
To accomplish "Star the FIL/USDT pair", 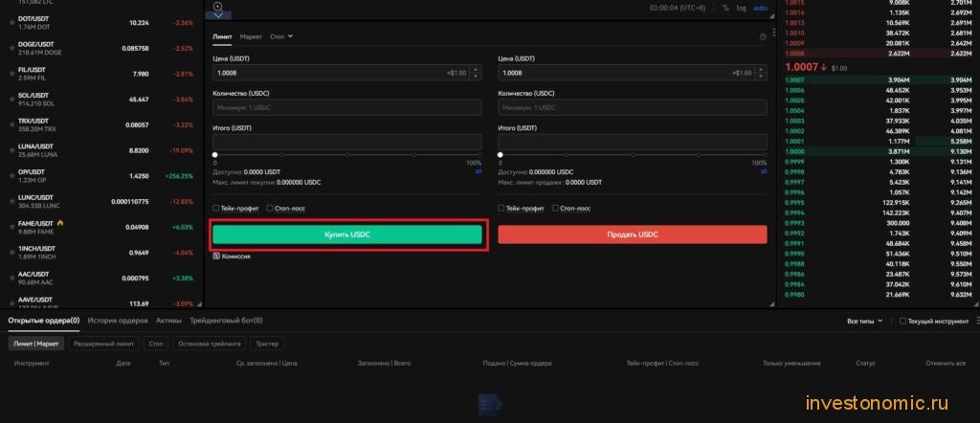I will [11, 74].
